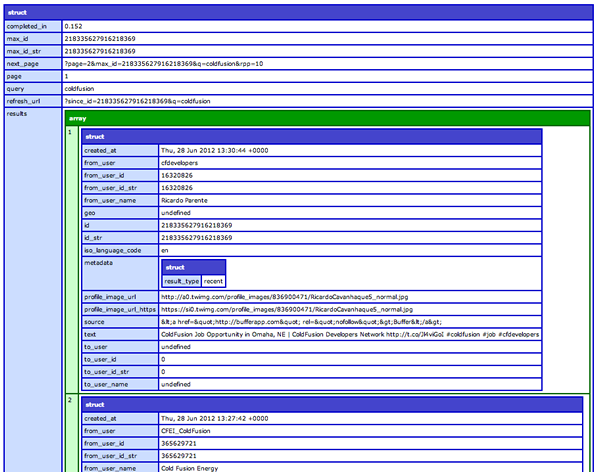
Task: Click the from_user_name value Cold Fusion Energy
Action: coord(189,469)
